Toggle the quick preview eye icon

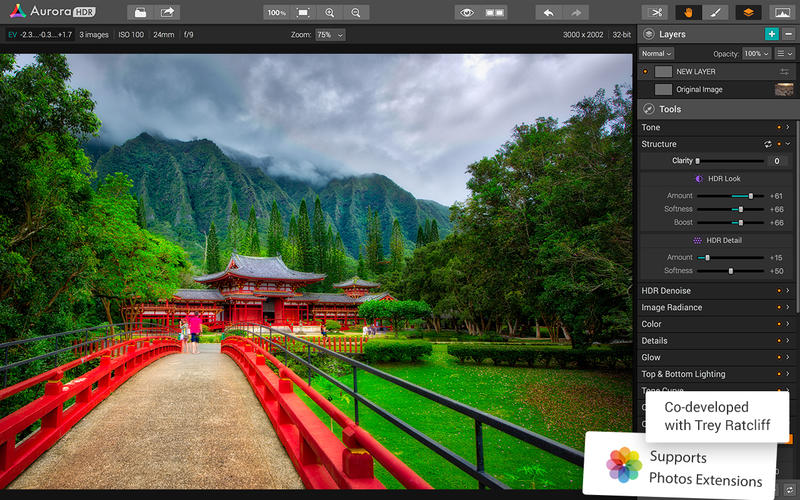pos(467,12)
